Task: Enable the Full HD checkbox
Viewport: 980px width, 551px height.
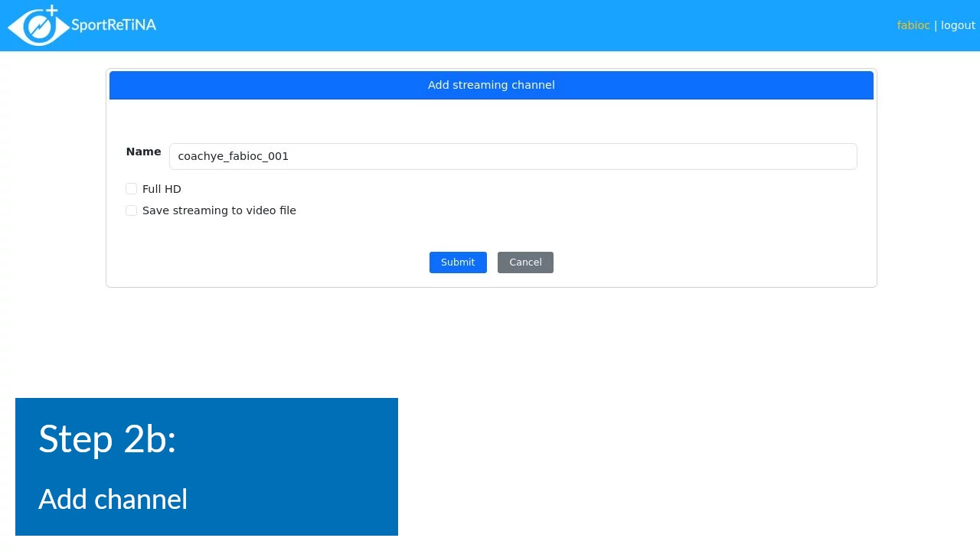Action: (131, 189)
